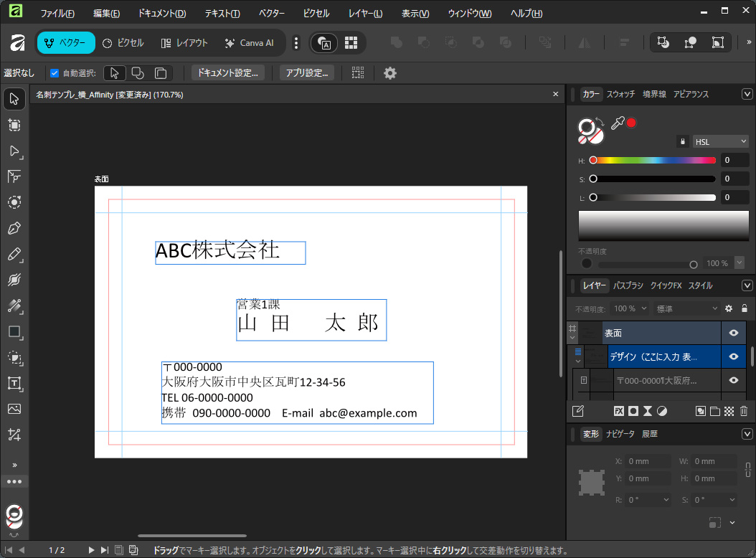Delete selected layer via trash icon
The image size is (756, 558).
coord(744,410)
